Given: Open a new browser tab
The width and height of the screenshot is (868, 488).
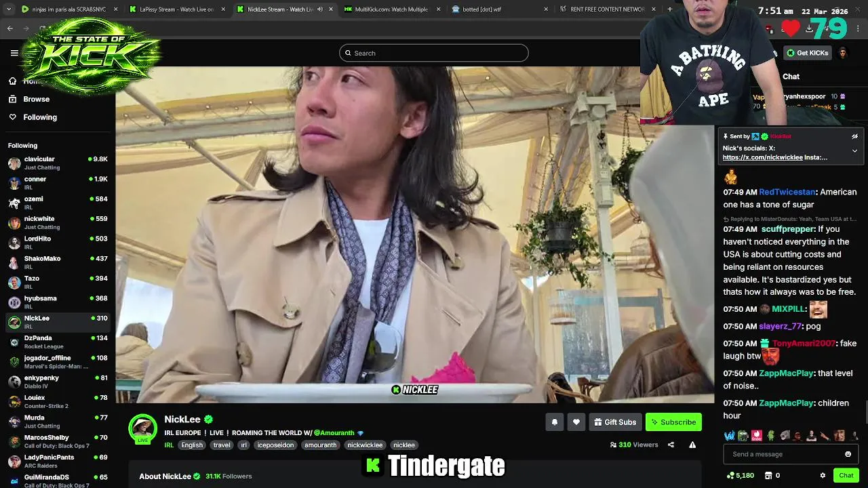Looking at the screenshot, I should [669, 9].
